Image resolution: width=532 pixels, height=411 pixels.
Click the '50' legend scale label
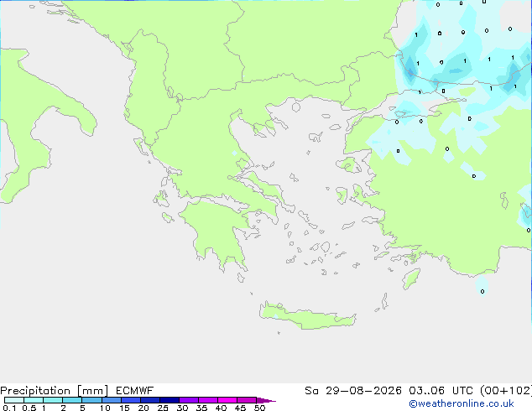click(x=259, y=408)
